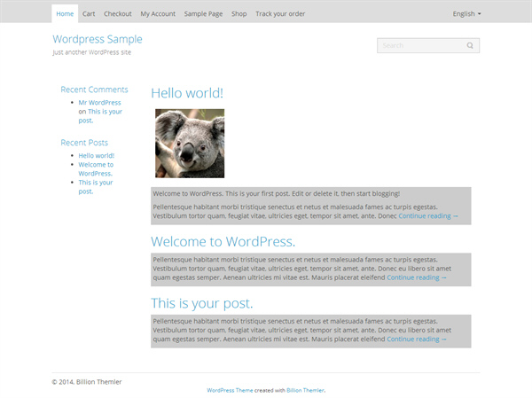Select the Home menu tab

coord(65,14)
